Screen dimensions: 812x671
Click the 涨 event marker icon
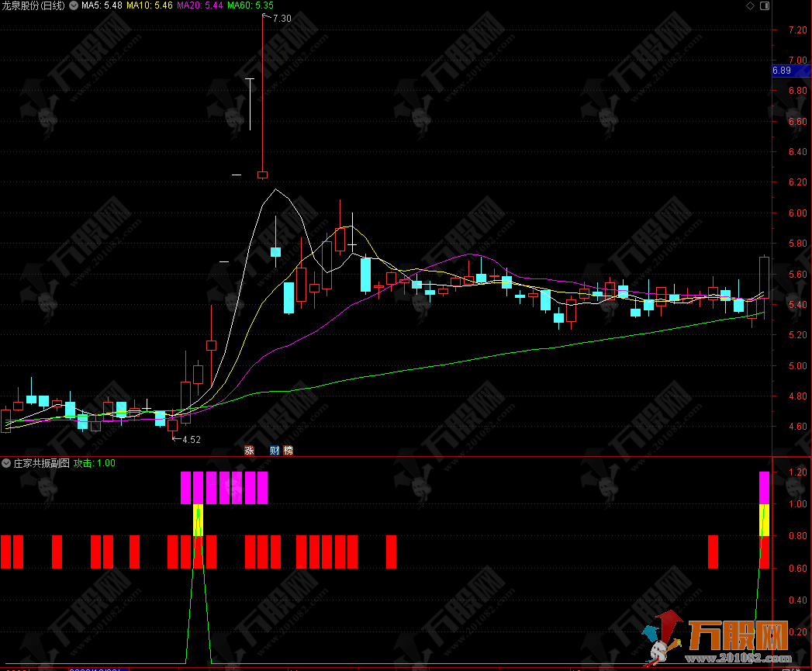coord(249,450)
